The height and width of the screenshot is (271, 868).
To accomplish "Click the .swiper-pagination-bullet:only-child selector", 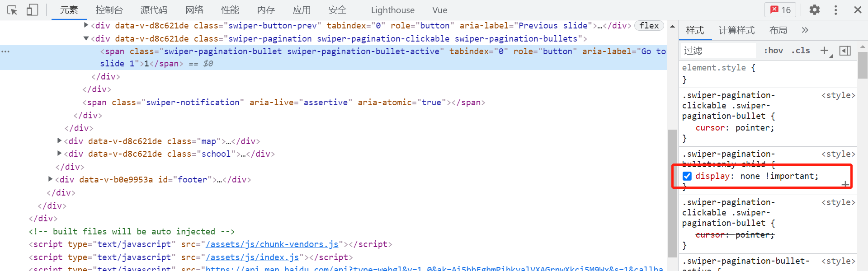I will coord(728,159).
